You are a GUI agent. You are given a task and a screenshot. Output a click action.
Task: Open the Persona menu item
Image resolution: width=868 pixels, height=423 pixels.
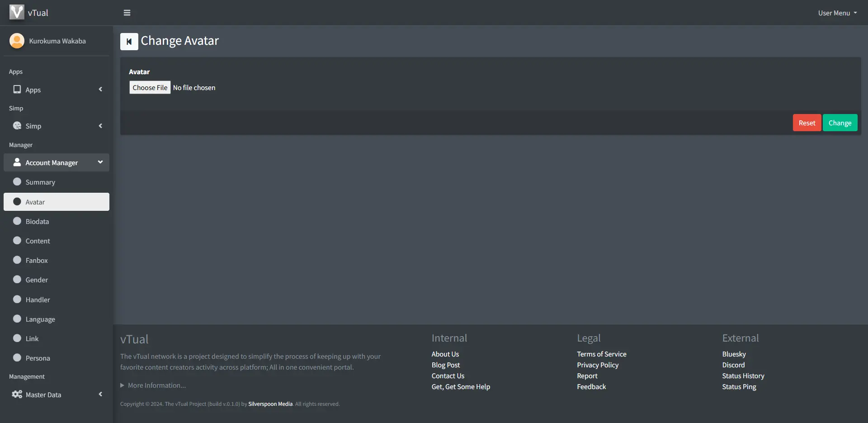pyautogui.click(x=38, y=358)
